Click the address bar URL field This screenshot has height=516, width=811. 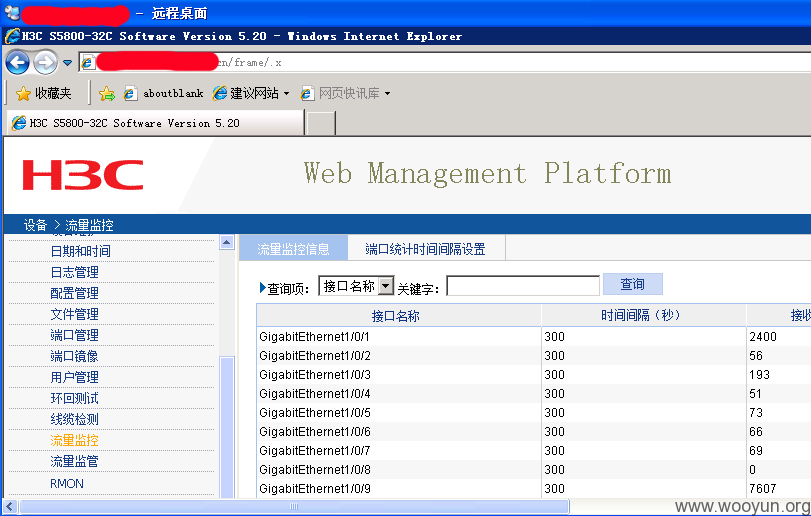coord(445,63)
